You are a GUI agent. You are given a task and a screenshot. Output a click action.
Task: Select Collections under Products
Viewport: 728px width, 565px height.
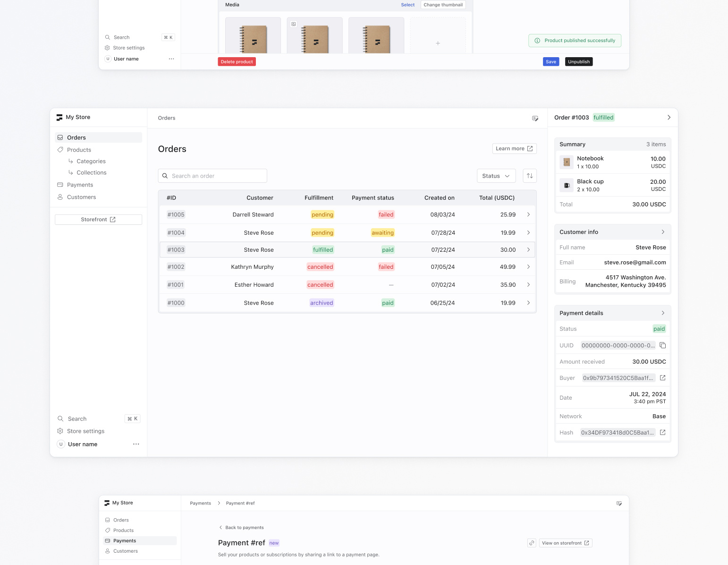click(x=92, y=172)
